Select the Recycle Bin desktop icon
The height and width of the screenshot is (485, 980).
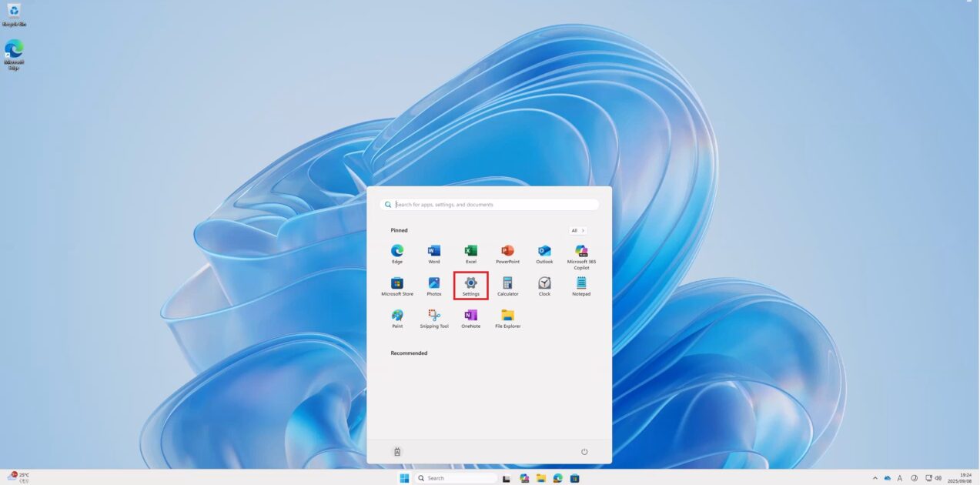14,15
